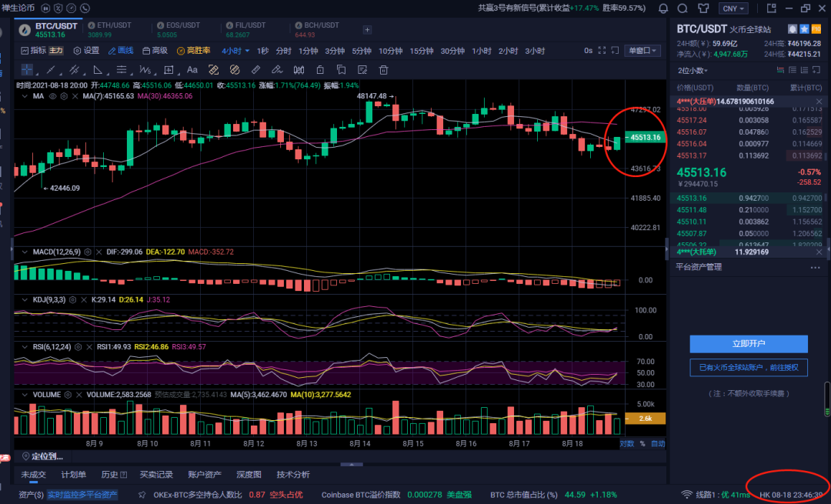Select the crosshair cursor drawing tool
The width and height of the screenshot is (831, 504).
(27, 70)
